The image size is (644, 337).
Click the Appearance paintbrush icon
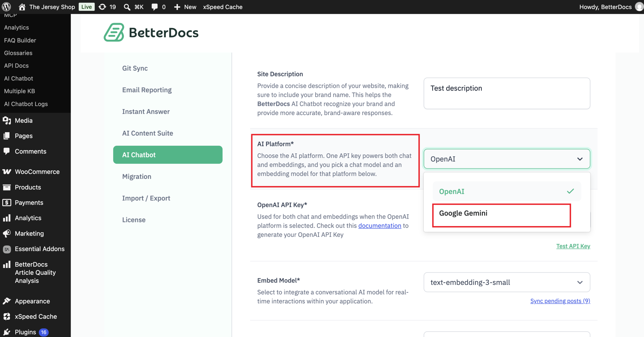(x=7, y=301)
